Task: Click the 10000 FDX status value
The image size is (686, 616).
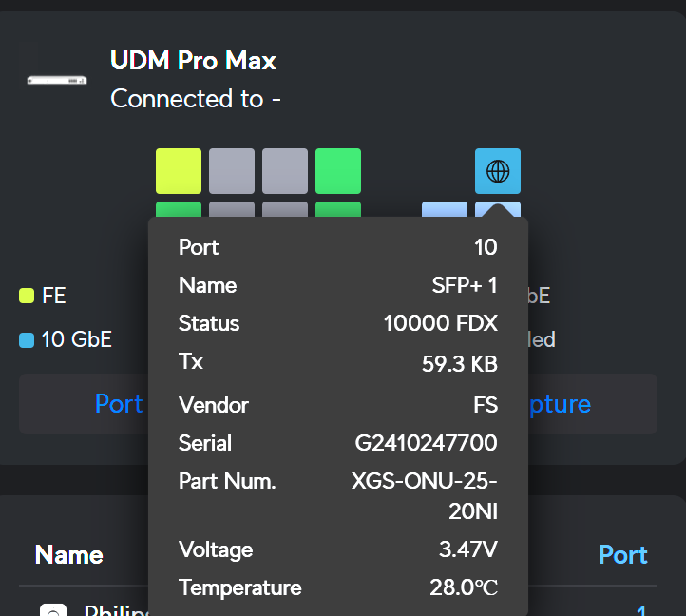Action: click(x=441, y=323)
